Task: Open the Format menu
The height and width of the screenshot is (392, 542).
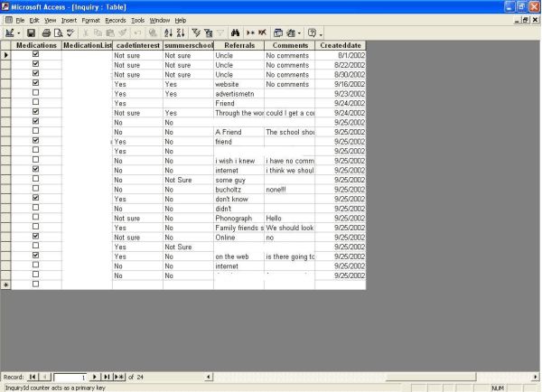Action: 90,21
